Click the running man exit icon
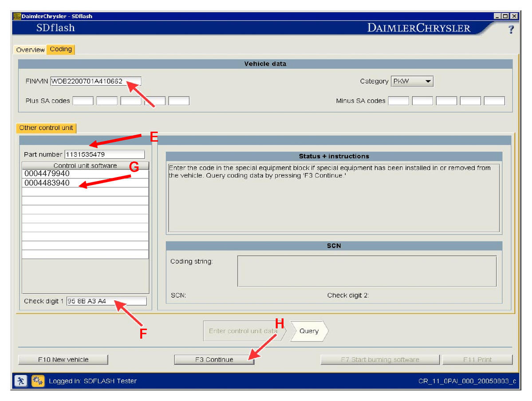 (x=20, y=381)
